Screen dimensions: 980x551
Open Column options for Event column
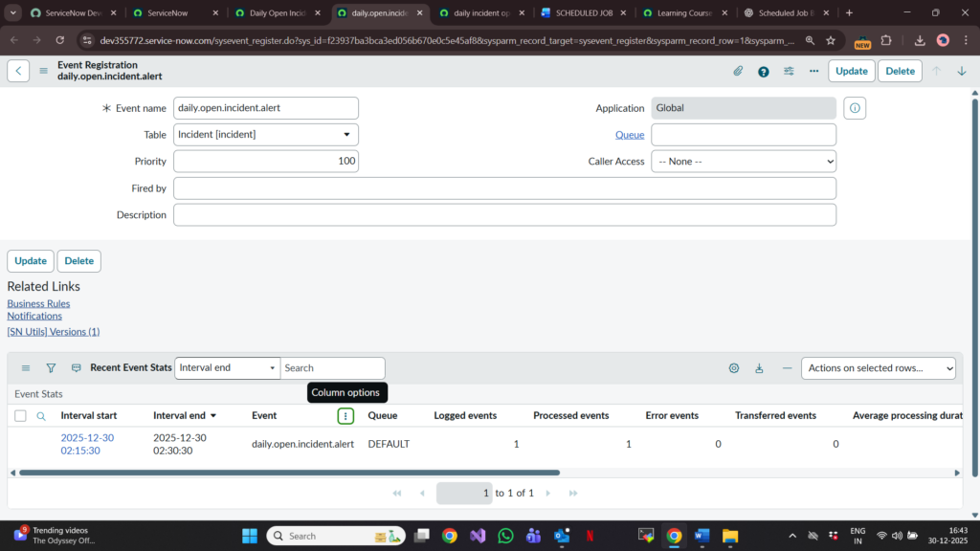[345, 416]
